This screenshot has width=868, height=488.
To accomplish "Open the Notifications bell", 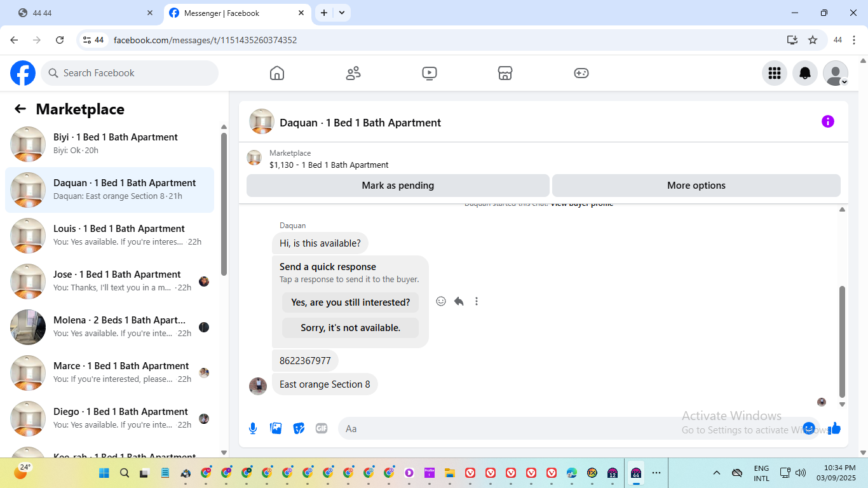I will pyautogui.click(x=805, y=73).
